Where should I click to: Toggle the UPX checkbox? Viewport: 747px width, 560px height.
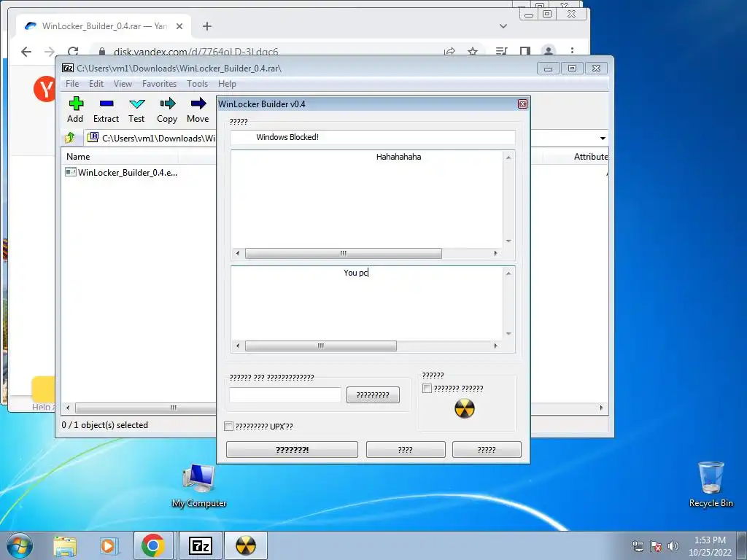(228, 426)
